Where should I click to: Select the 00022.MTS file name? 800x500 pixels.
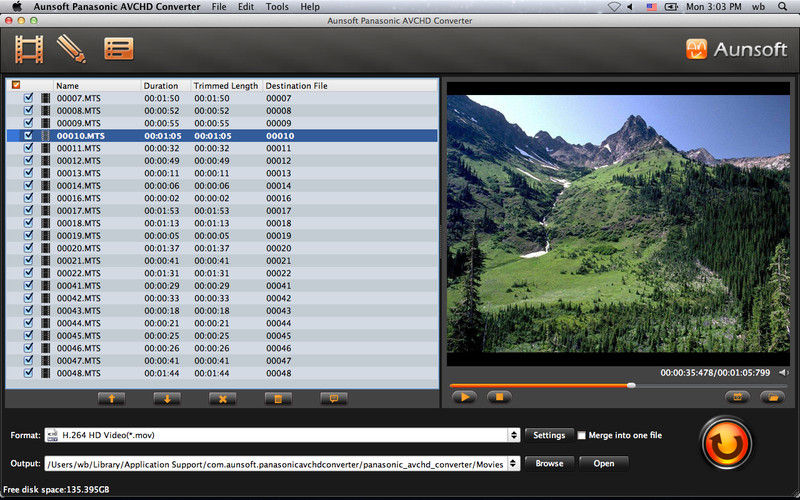click(79, 273)
